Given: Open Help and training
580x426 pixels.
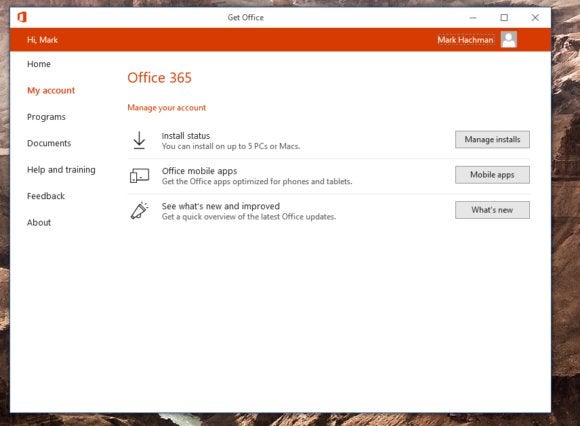Looking at the screenshot, I should click(61, 170).
